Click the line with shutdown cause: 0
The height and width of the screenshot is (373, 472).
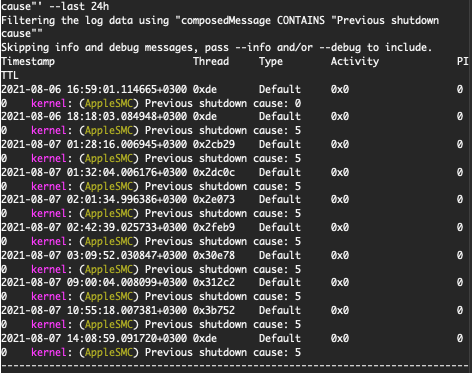tap(151, 103)
